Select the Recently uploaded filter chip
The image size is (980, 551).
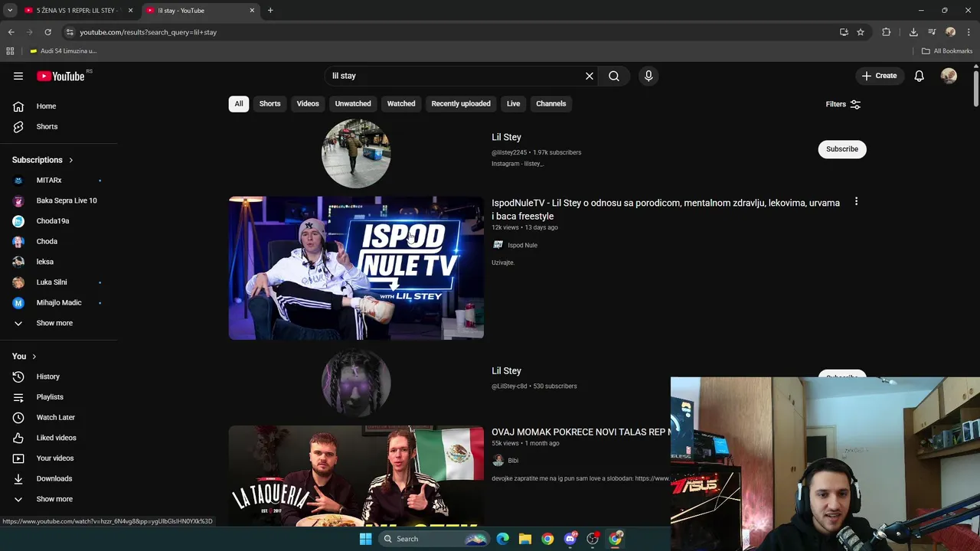(461, 103)
